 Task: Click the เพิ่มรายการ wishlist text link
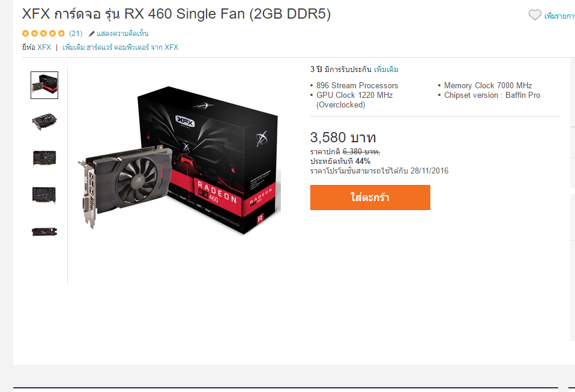(559, 16)
